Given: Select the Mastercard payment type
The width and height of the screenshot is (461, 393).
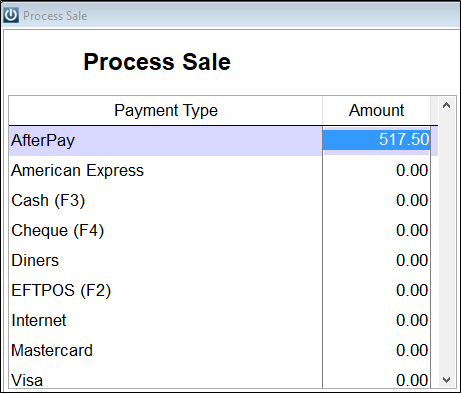Looking at the screenshot, I should (165, 350).
